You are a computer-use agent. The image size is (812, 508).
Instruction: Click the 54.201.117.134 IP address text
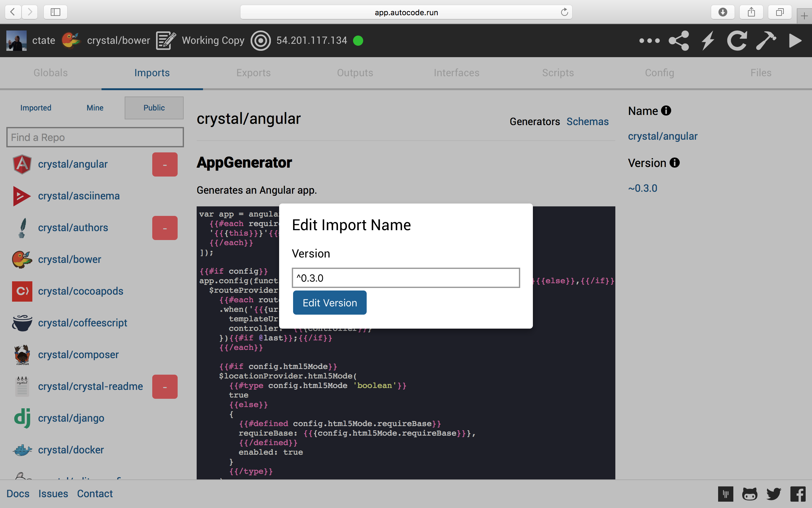pyautogui.click(x=312, y=41)
